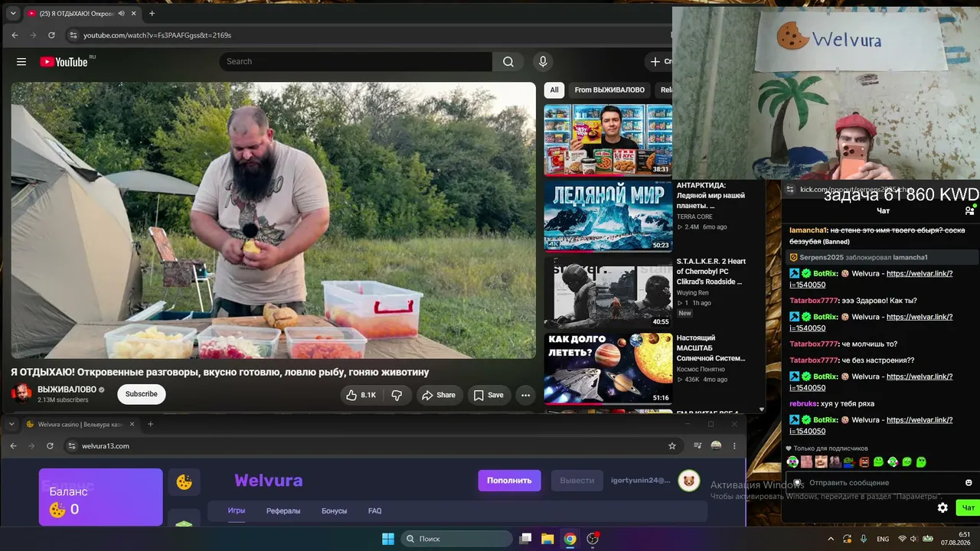Select the YouTube address bar URL

coord(157,35)
